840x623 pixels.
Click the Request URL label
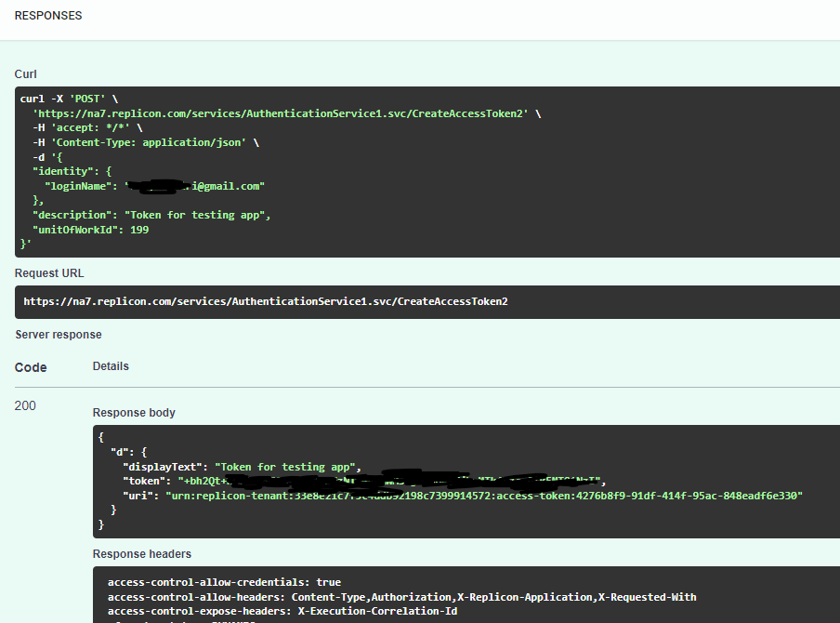(49, 272)
